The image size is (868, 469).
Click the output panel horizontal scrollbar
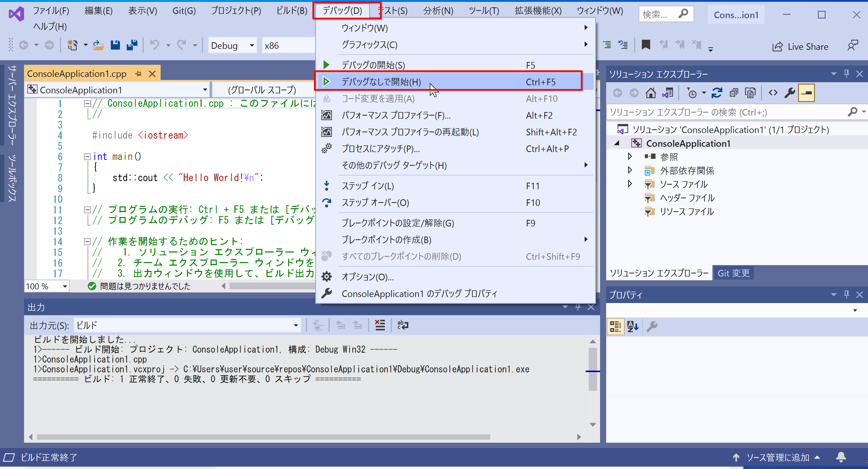[264, 437]
